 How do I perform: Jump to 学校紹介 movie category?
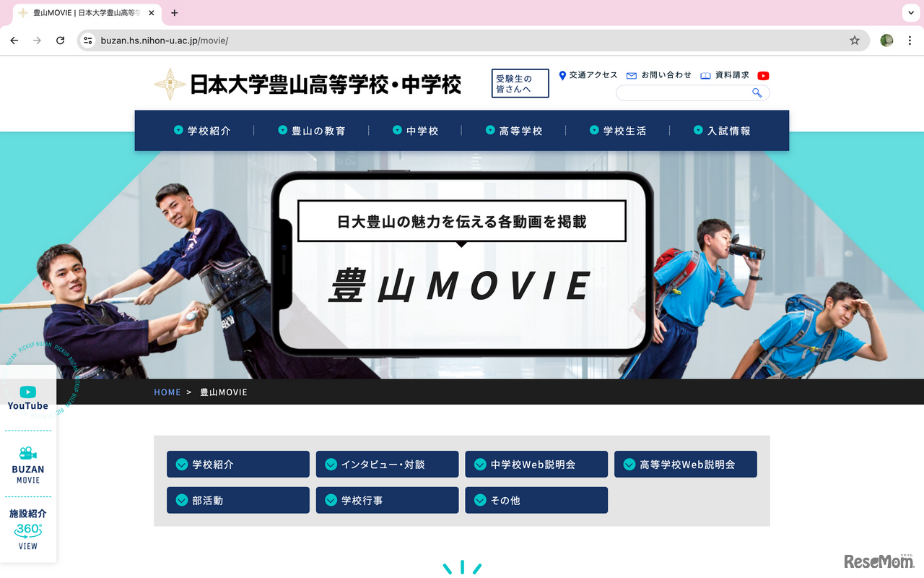coord(238,465)
